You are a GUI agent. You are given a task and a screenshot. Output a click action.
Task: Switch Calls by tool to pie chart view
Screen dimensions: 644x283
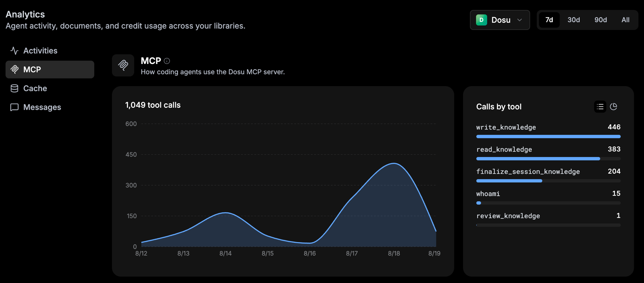click(613, 107)
